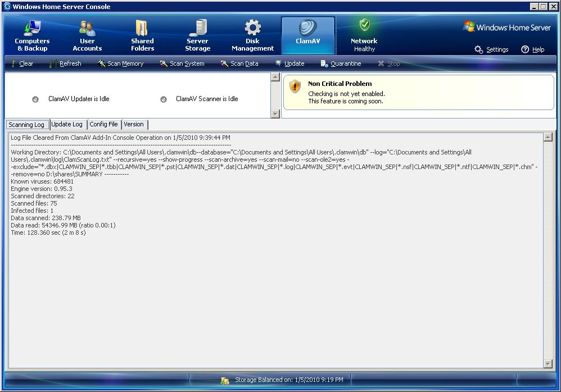The image size is (561, 392).
Task: Open the Computers & Backup section
Action: pos(32,36)
